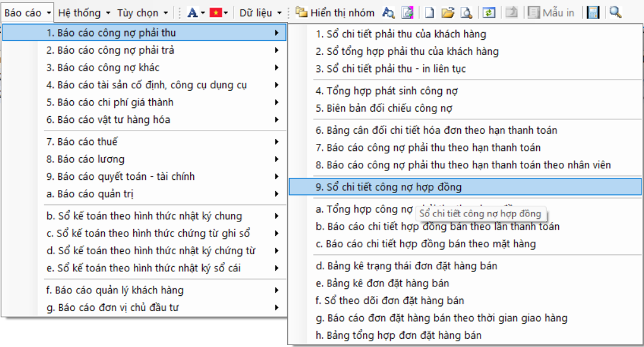Screen dimensions: 644x347
Task: Click the green refresh icon
Action: click(488, 13)
